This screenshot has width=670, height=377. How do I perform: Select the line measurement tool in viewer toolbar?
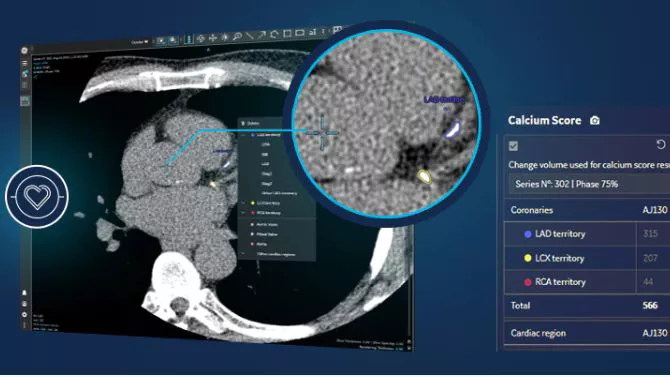249,36
